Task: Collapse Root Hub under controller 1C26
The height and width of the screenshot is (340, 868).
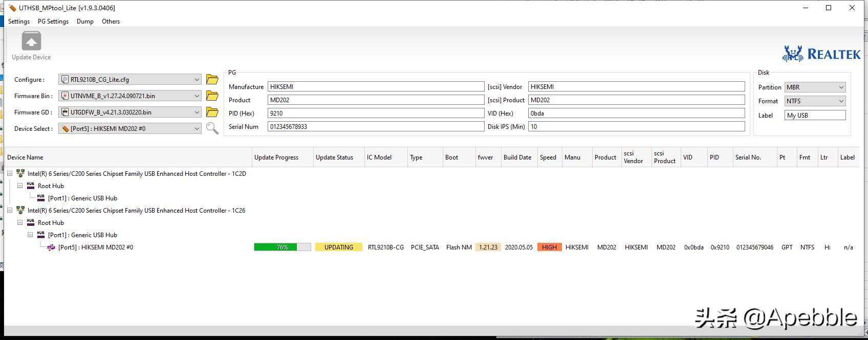Action: 20,223
